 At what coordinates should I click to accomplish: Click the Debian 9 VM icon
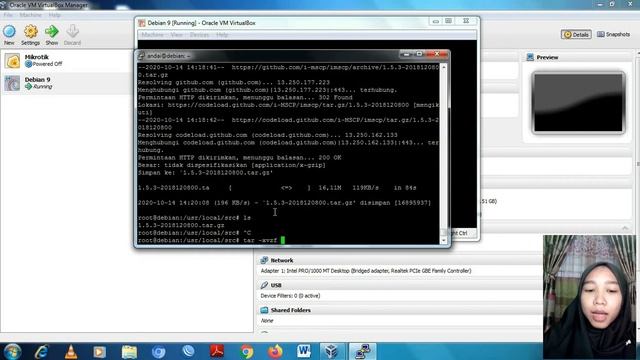tap(12, 83)
